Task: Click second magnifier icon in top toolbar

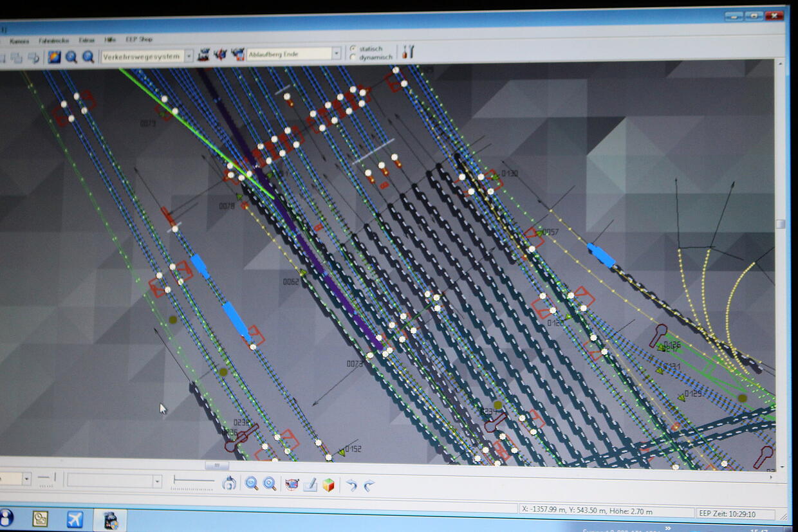Action: tap(88, 57)
